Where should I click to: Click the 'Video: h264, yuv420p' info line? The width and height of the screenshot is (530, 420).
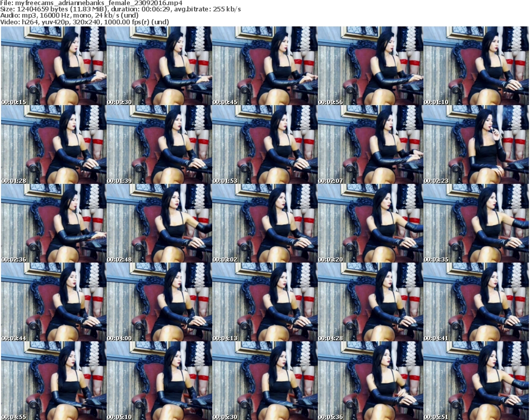[x=84, y=22]
